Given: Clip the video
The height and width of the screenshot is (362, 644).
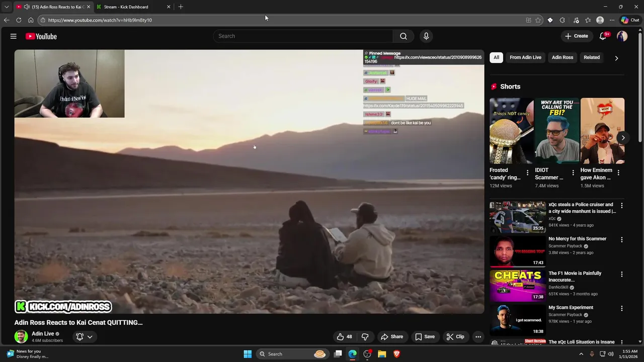Looking at the screenshot, I should point(455,337).
